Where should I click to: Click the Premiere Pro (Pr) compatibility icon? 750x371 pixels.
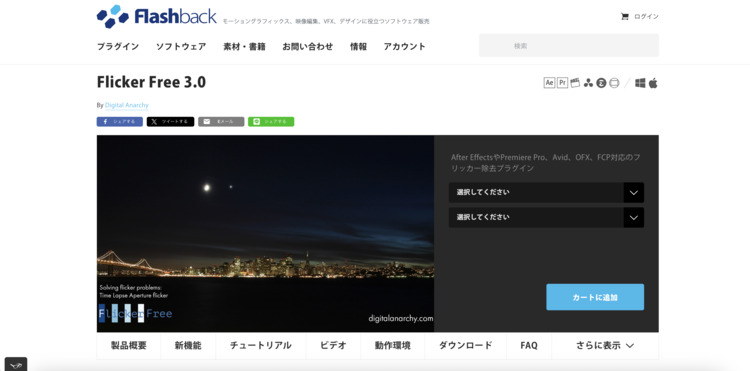pos(562,83)
